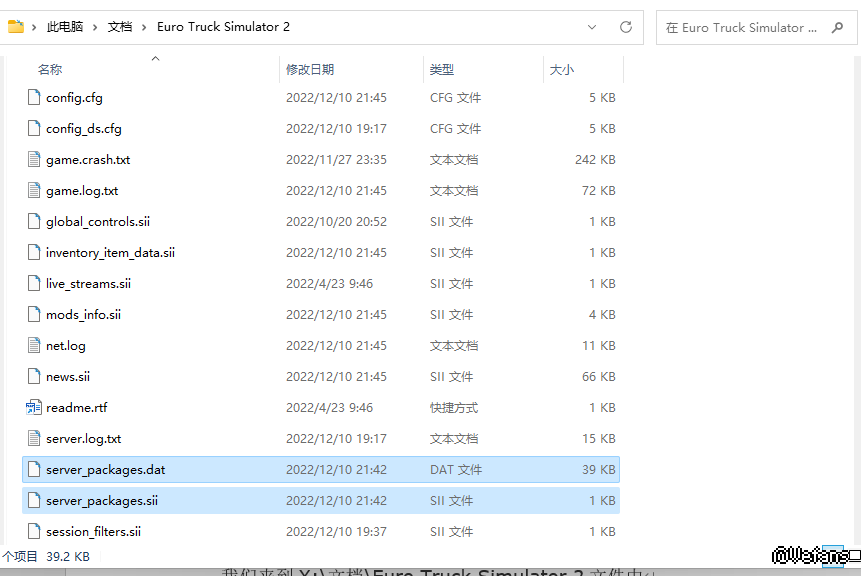Click the game.crash.txt file icon

(x=33, y=160)
